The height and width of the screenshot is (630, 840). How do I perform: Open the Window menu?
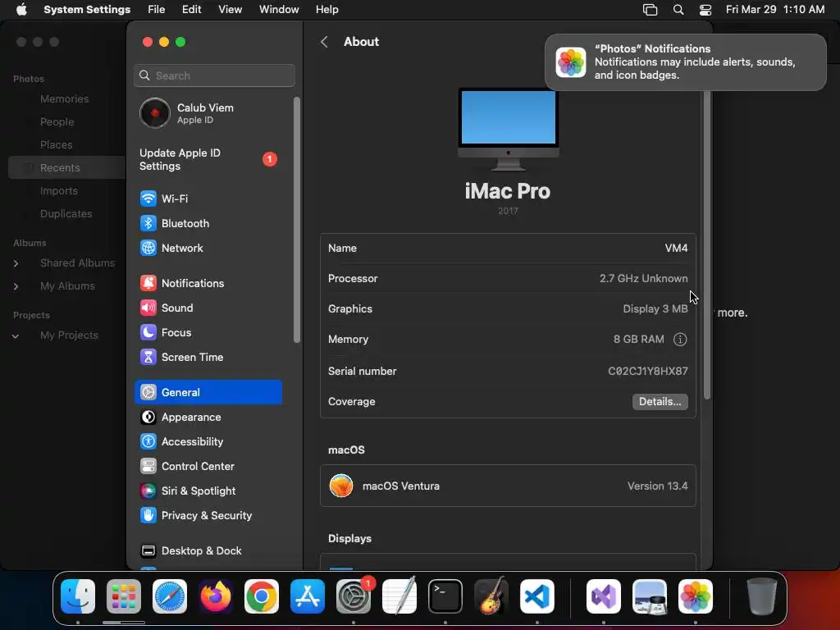[279, 10]
